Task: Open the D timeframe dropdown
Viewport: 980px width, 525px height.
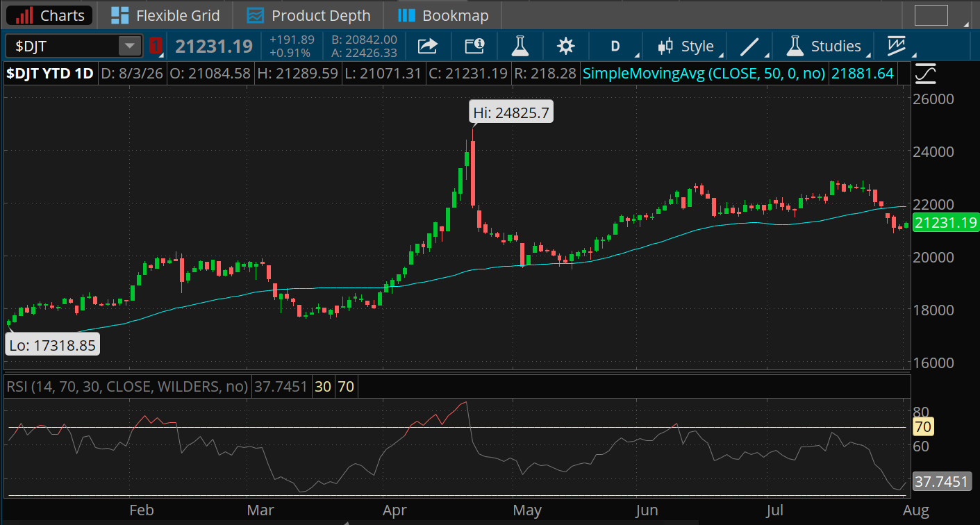Action: pyautogui.click(x=616, y=47)
